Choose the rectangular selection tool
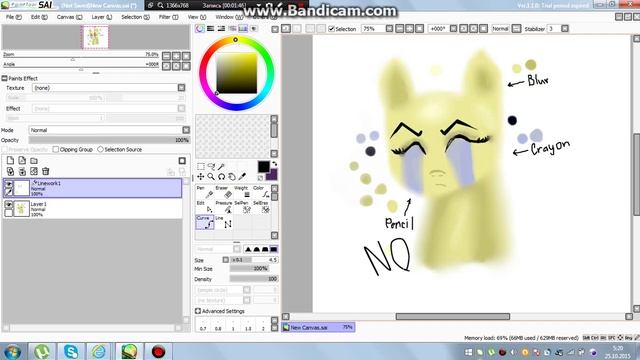 201,167
